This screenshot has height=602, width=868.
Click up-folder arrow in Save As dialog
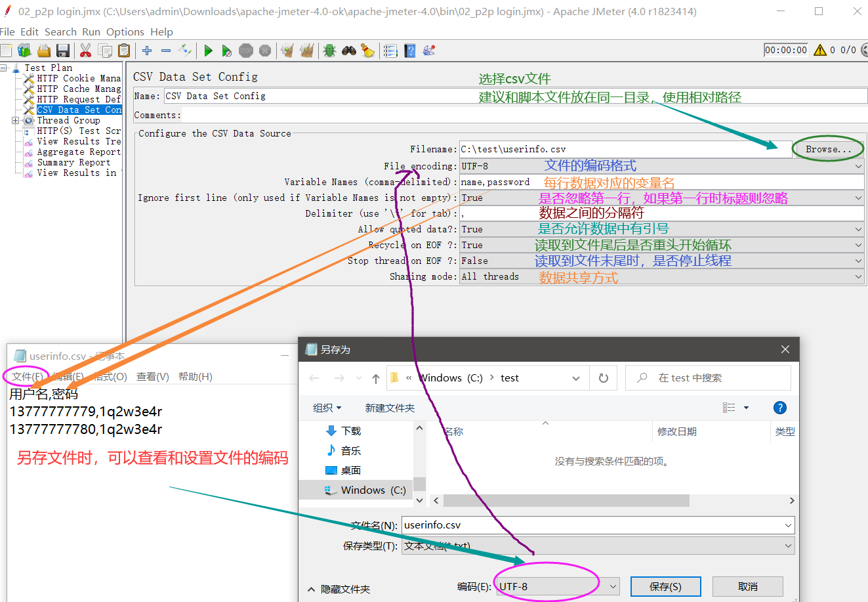pos(376,378)
